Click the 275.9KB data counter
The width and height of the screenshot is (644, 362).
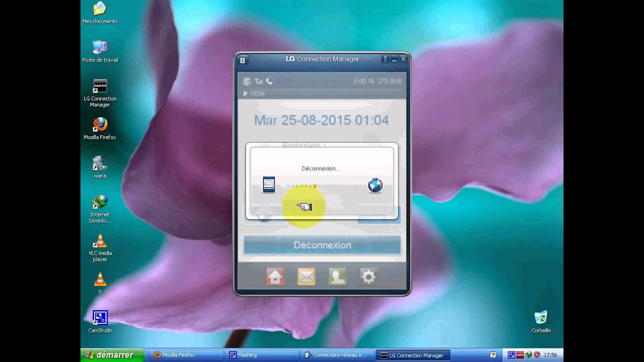pos(390,81)
